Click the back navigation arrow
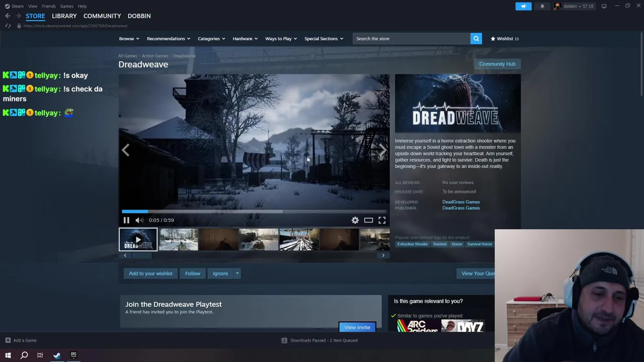The image size is (644, 362). tap(8, 16)
